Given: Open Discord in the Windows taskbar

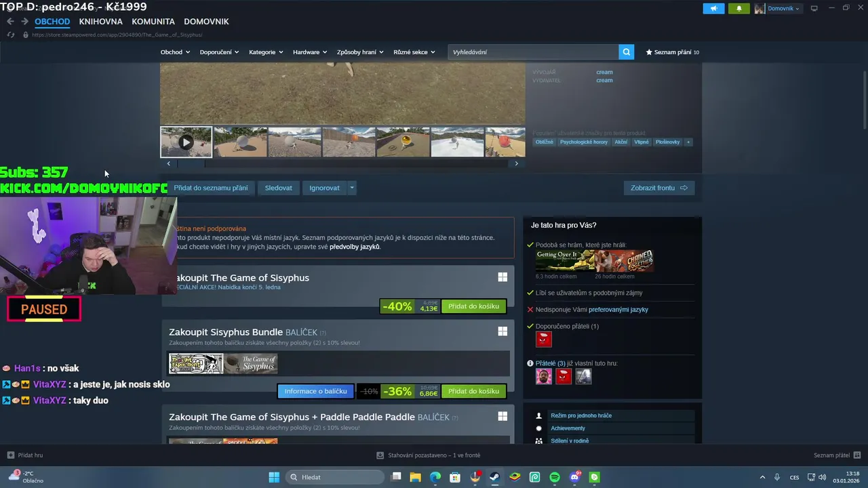Looking at the screenshot, I should (574, 477).
